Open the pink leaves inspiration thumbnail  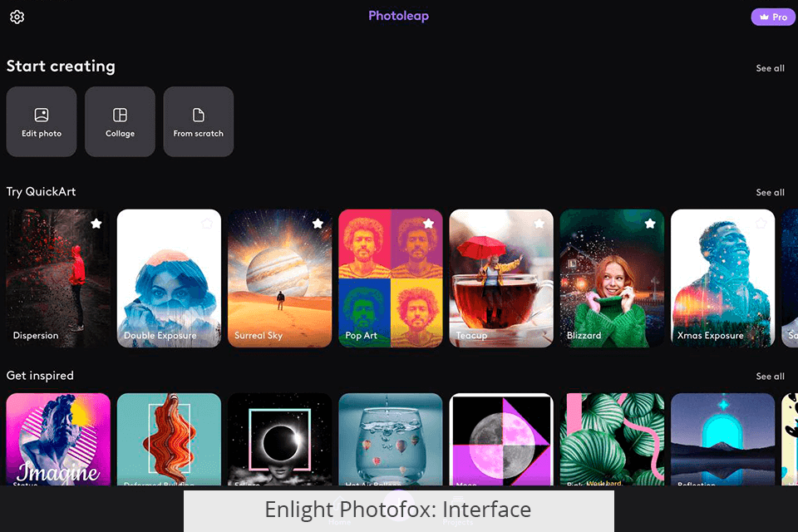pos(613,440)
